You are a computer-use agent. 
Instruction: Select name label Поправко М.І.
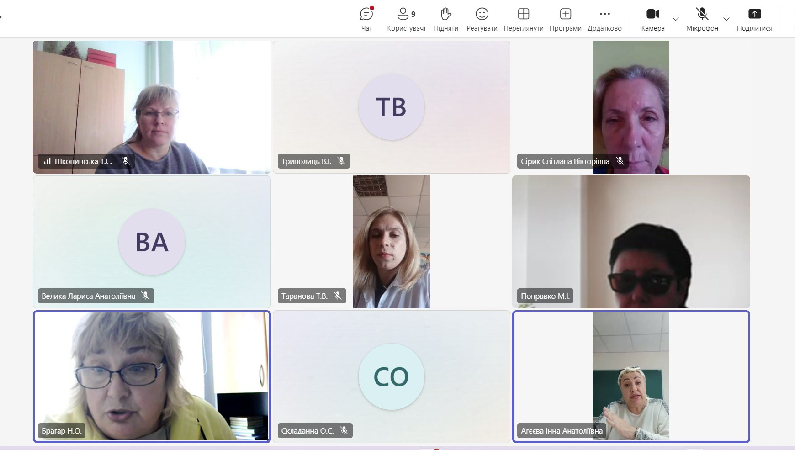tap(546, 296)
